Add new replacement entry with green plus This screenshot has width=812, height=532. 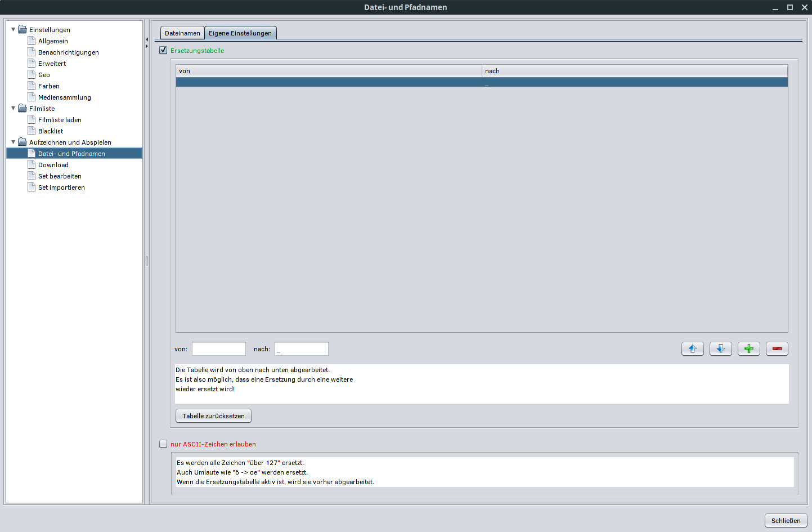click(748, 349)
